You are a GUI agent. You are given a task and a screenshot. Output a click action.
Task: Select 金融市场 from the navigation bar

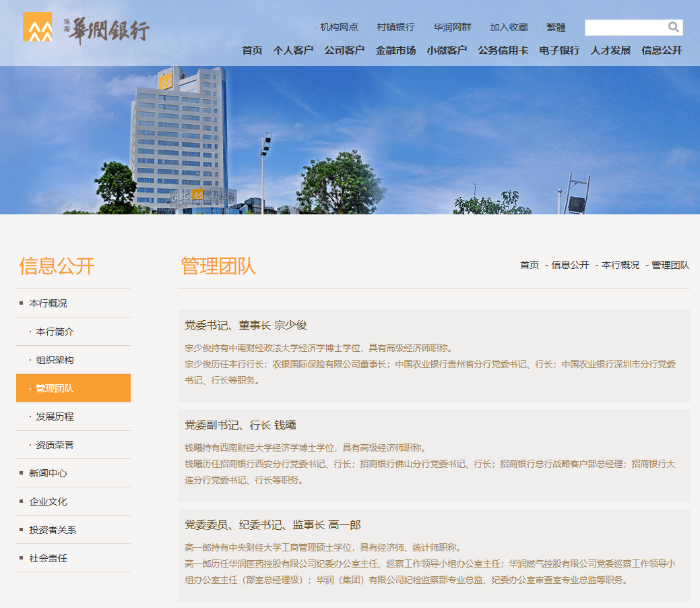pos(395,50)
